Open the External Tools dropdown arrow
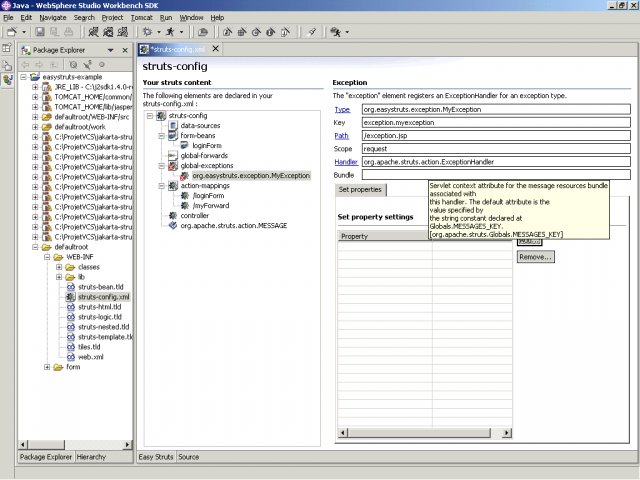The height and width of the screenshot is (480, 640). click(x=347, y=32)
